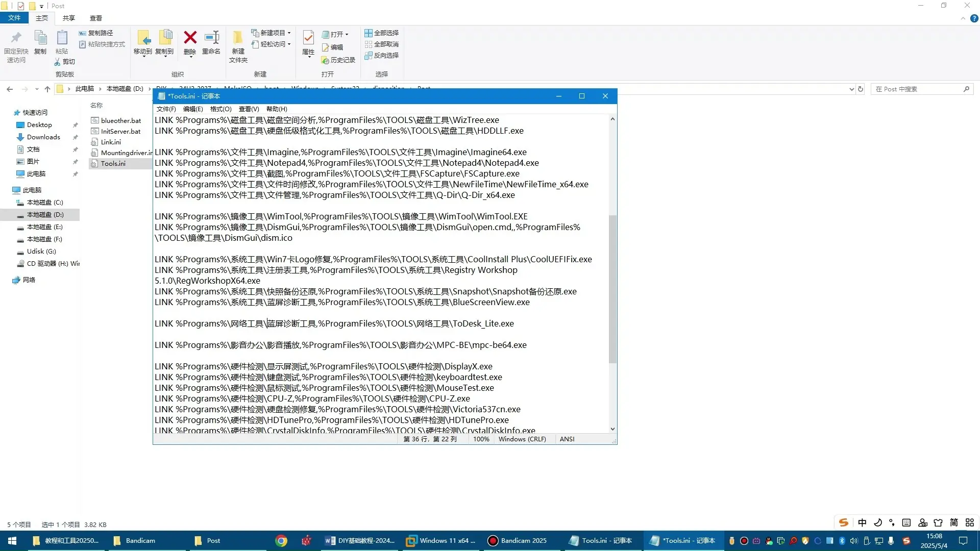Open recent locations dropdown arrow
This screenshot has width=980, height=551.
pyautogui.click(x=37, y=89)
